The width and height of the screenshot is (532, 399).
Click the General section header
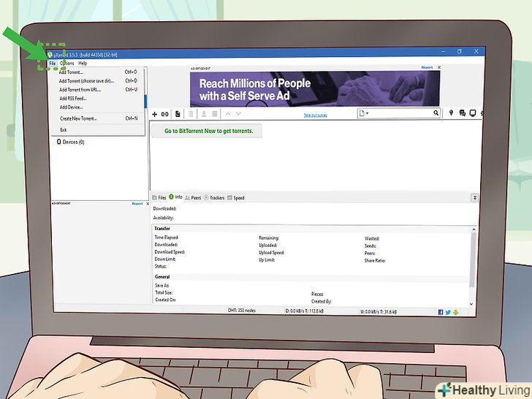coord(162,277)
